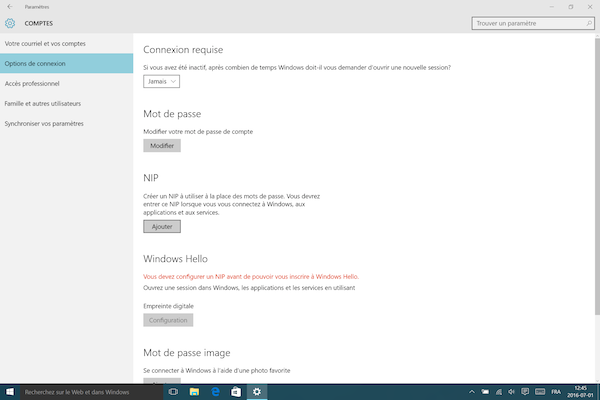This screenshot has width=600, height=400.
Task: Click Modifier to change account password
Action: coord(162,145)
